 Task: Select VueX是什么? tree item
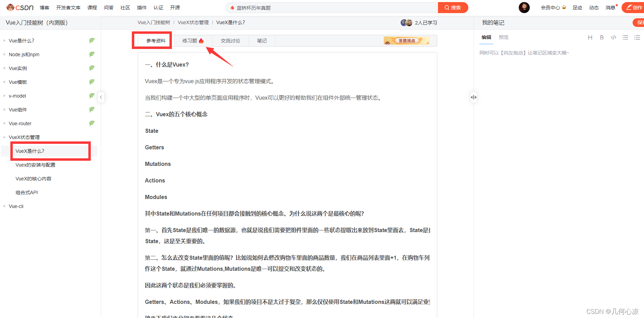click(30, 151)
